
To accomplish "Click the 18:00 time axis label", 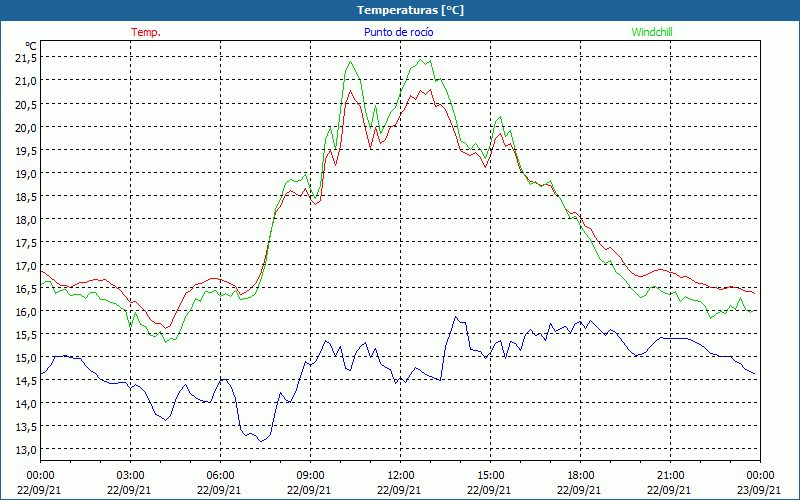I will [581, 475].
